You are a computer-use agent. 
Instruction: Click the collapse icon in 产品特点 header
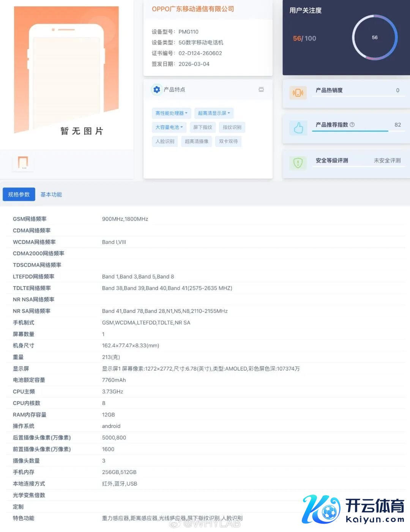[261, 90]
